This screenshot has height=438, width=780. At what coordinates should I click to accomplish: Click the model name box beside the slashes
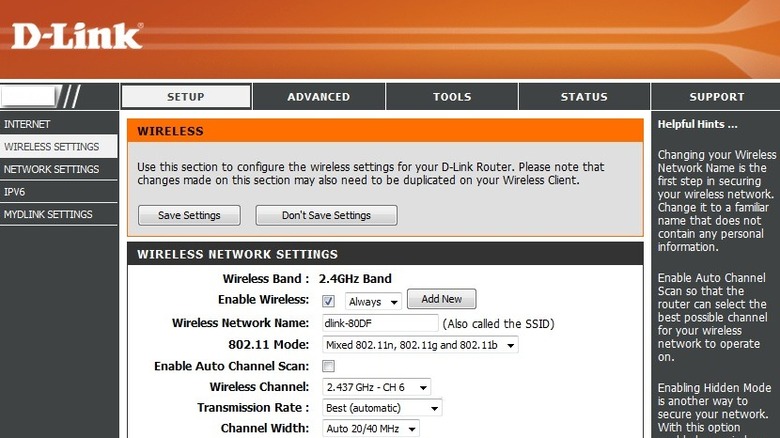tap(29, 96)
